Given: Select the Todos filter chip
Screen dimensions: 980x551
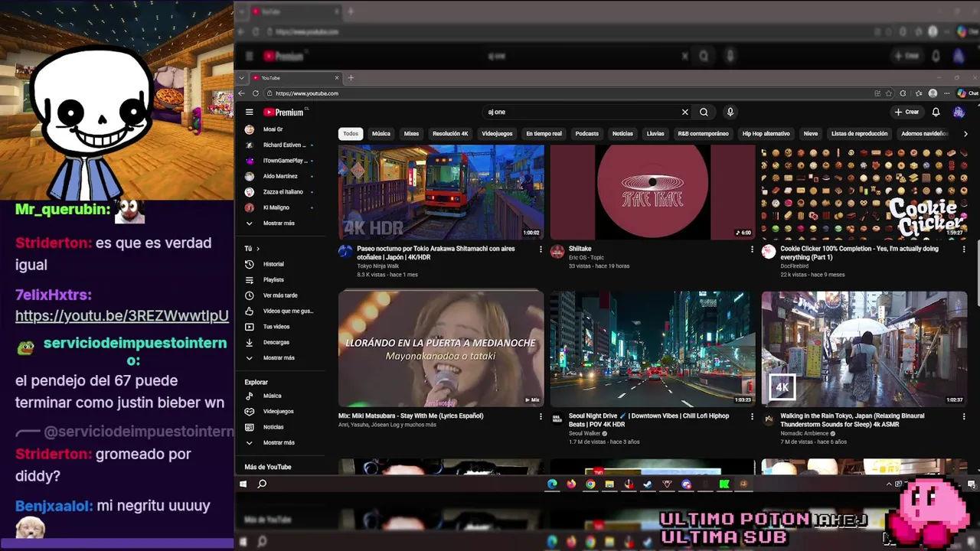Looking at the screenshot, I should [x=351, y=134].
